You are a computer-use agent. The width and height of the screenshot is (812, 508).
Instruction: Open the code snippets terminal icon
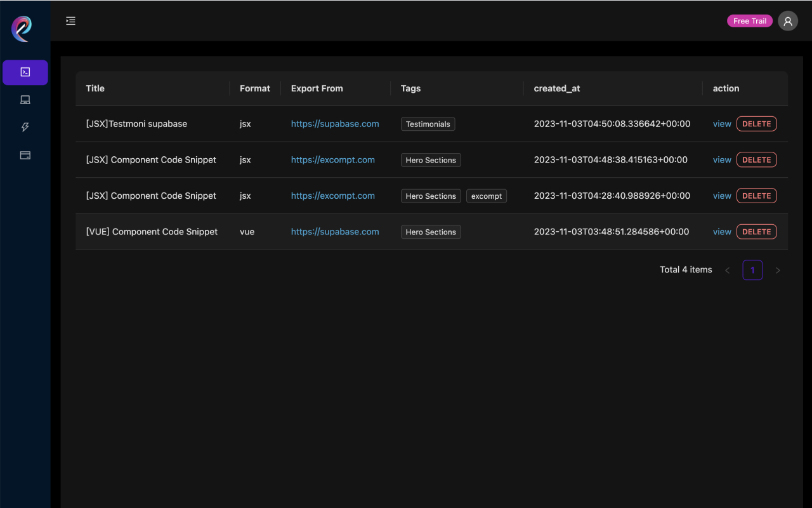[25, 72]
